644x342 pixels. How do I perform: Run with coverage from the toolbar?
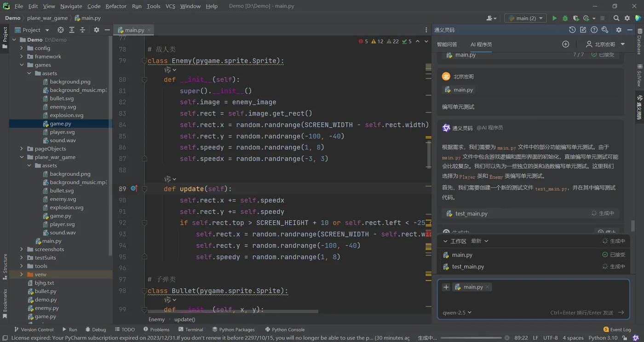[x=576, y=18]
